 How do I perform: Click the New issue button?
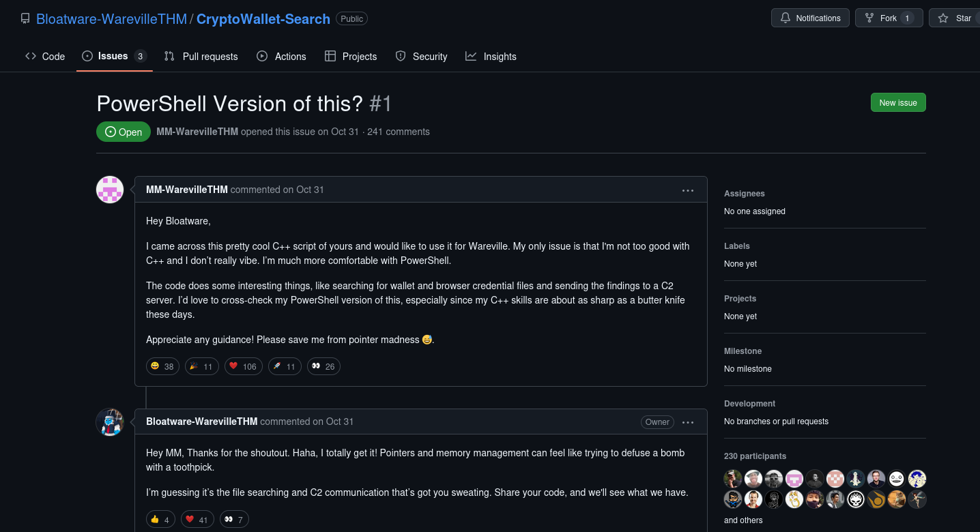click(898, 102)
